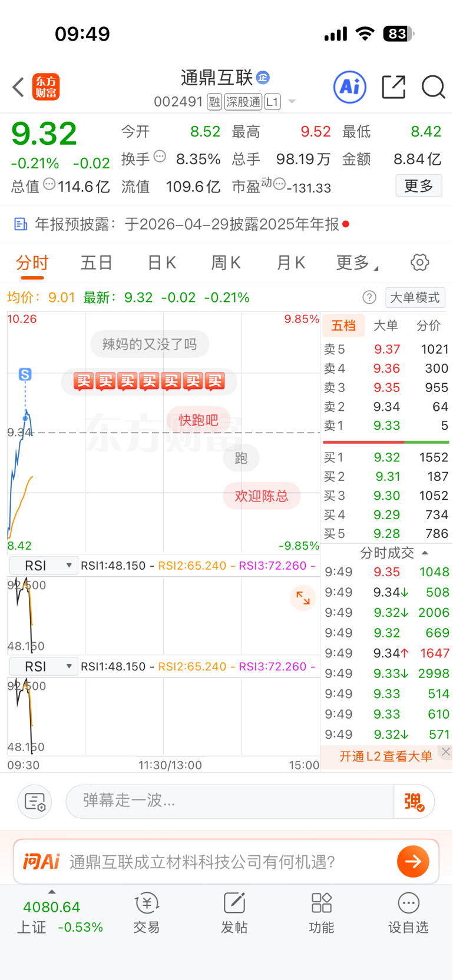The height and width of the screenshot is (980, 453).
Task: Tap the 最高 9.52 value
Action: (x=316, y=131)
